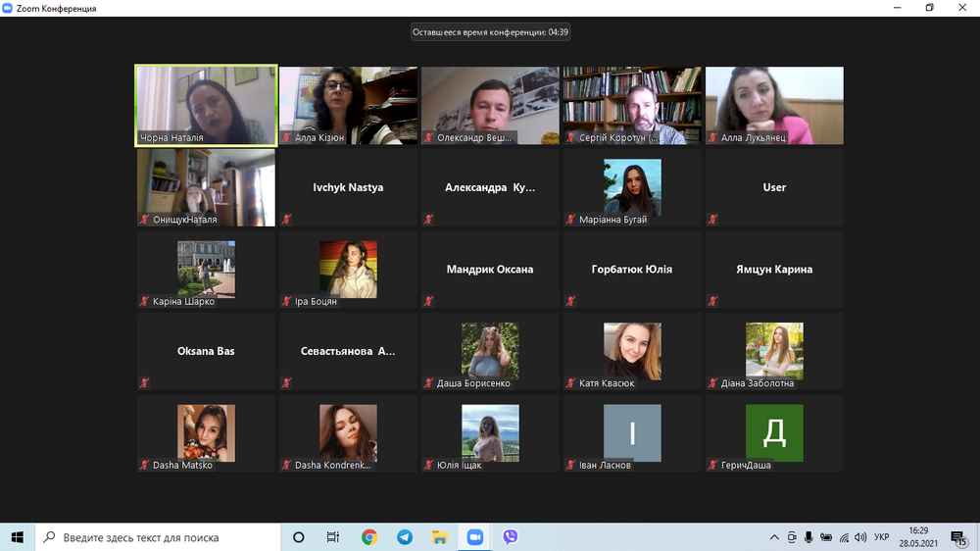This screenshot has height=551, width=980.
Task: Click the muted mic icon on Іван Ласнов
Action: tap(571, 465)
